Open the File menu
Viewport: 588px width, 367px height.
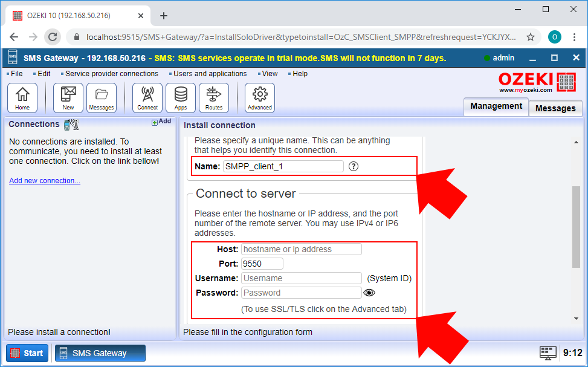16,74
